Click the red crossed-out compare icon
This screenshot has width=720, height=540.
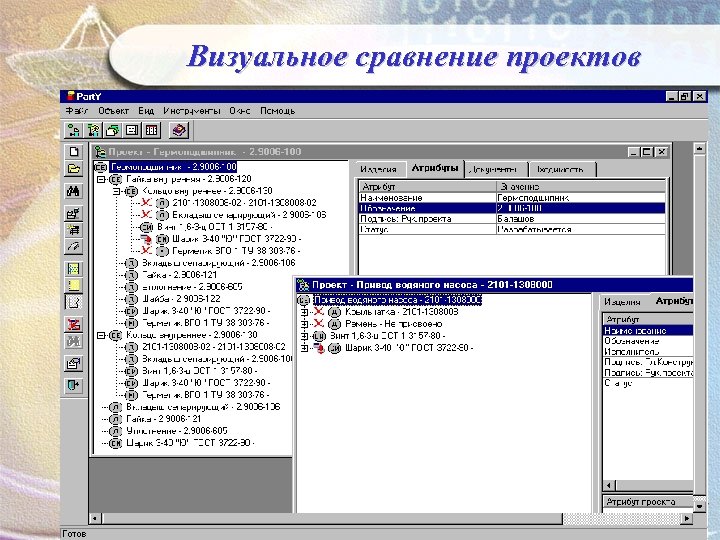[x=73, y=324]
